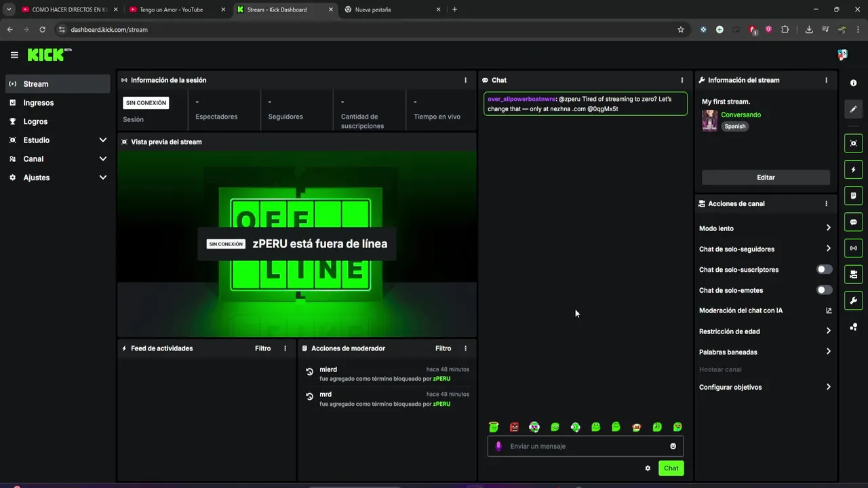
Task: Select Logros in the sidebar
Action: tap(58, 121)
